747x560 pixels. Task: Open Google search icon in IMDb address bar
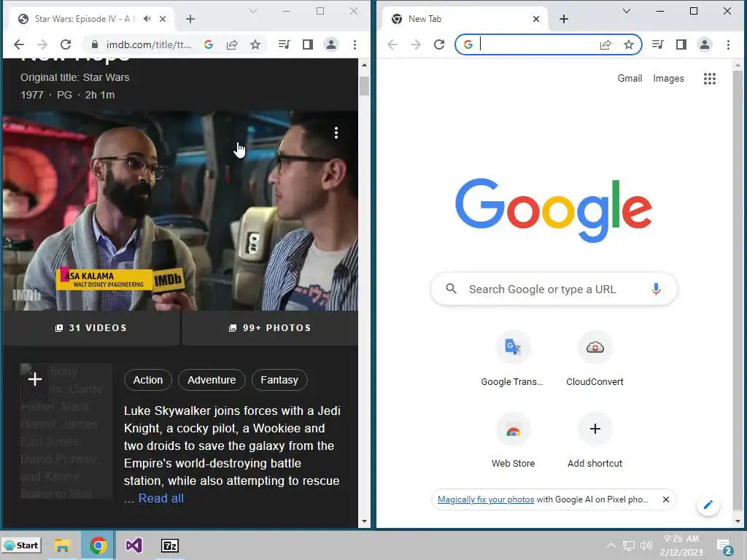[208, 44]
